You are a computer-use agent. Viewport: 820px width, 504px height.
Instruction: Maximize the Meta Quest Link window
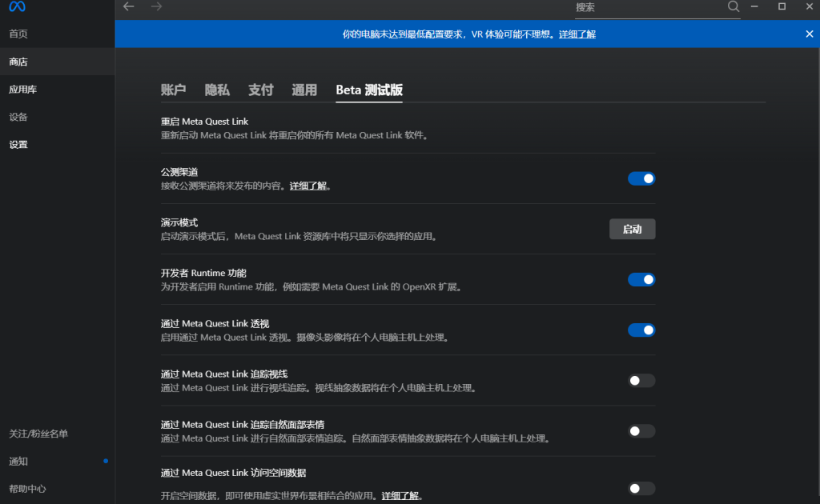coord(782,6)
